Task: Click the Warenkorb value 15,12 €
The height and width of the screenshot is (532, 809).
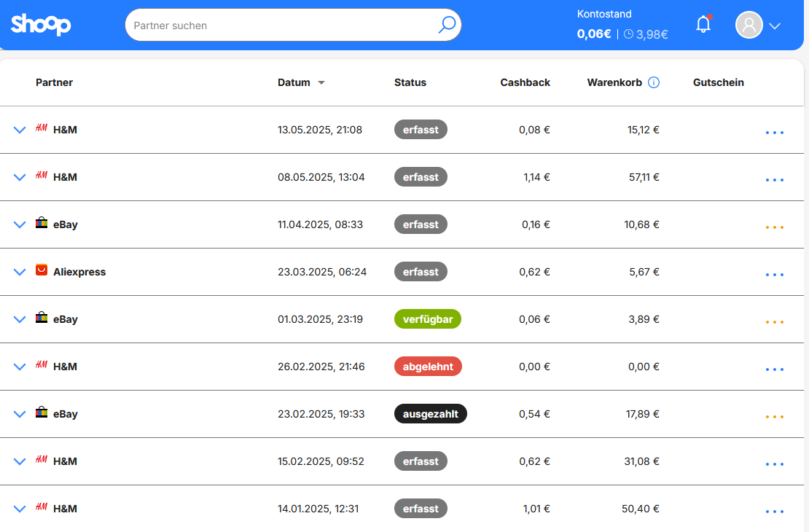Action: coord(644,130)
